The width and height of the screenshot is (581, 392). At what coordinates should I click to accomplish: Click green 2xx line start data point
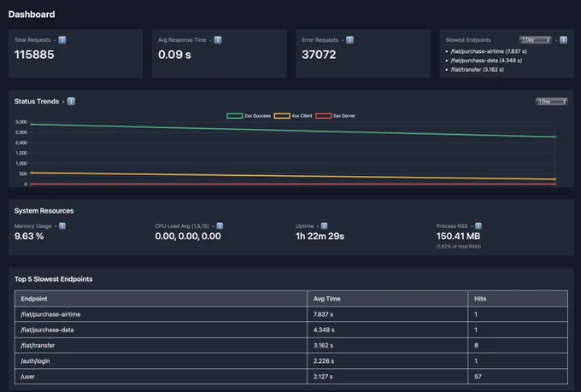coord(31,125)
